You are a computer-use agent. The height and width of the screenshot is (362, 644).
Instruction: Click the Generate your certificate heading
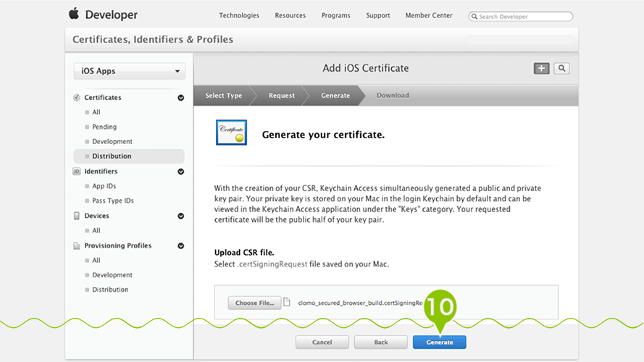(323, 135)
